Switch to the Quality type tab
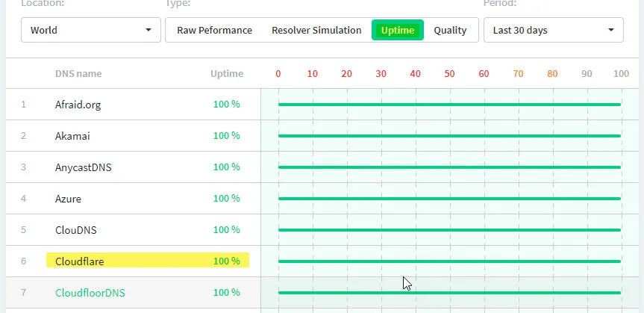 450,30
